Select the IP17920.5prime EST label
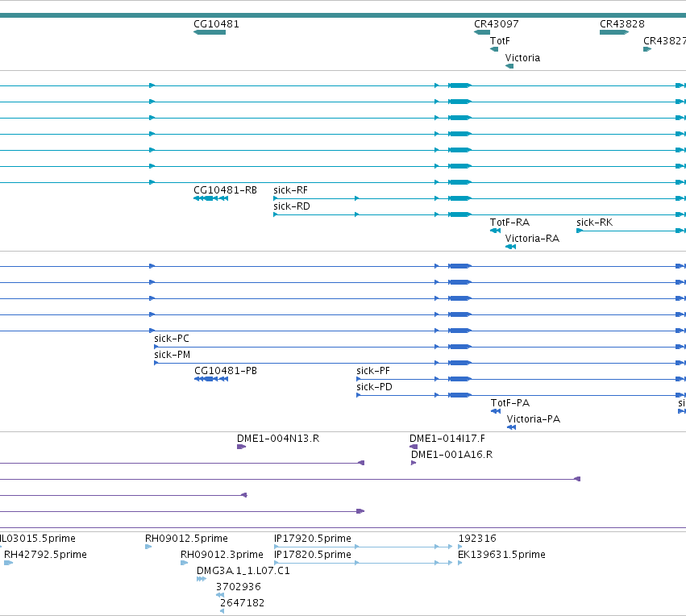Screen dimensions: 686x616 tap(313, 539)
